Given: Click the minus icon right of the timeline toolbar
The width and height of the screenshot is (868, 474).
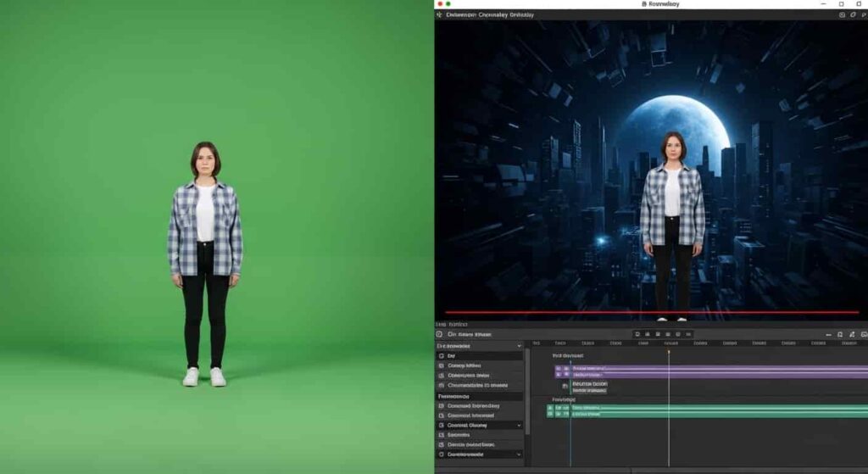Looking at the screenshot, I should click(x=828, y=334).
